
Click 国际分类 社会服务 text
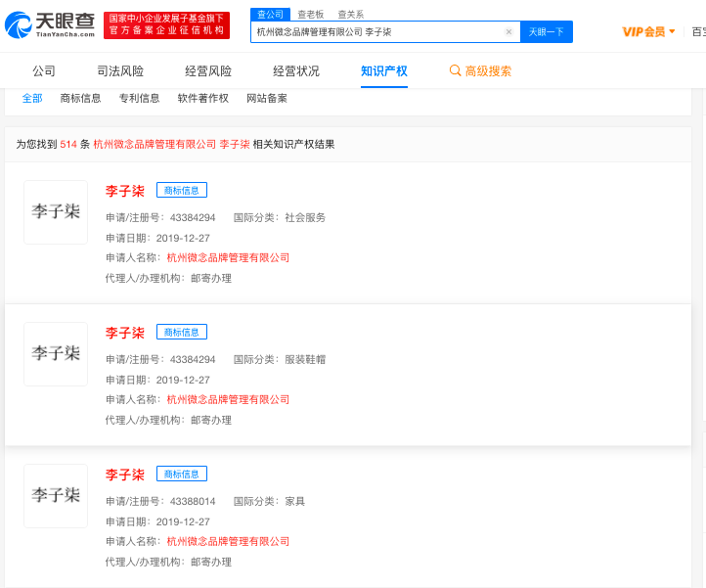coord(305,217)
